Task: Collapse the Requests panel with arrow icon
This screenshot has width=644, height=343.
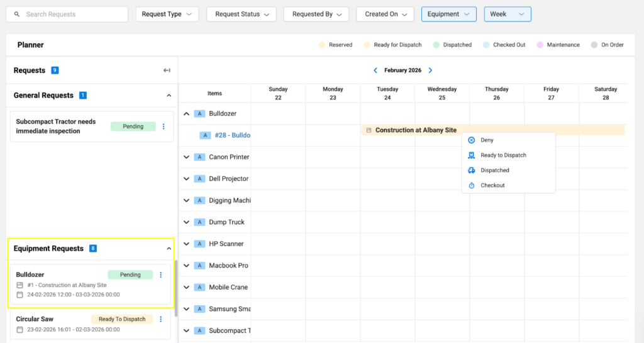Action: tap(167, 70)
